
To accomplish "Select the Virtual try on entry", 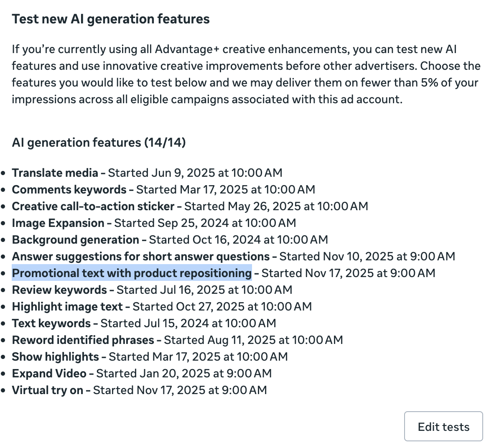I will coord(47,390).
